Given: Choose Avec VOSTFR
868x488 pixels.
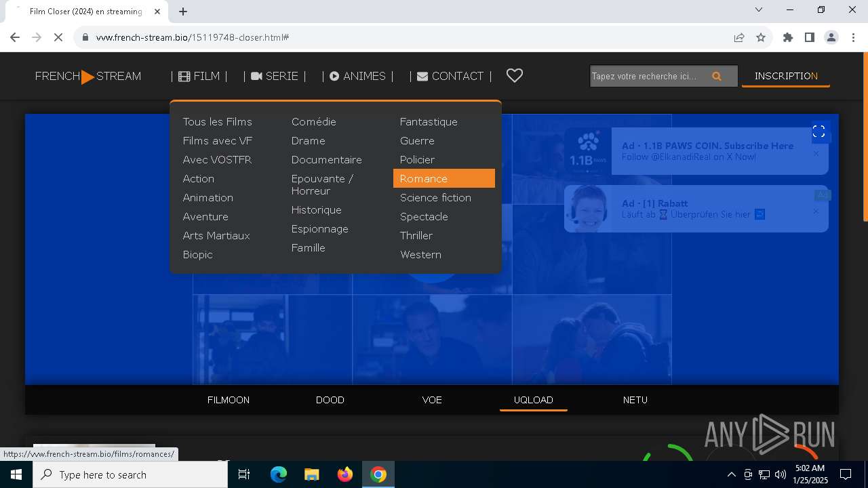Looking at the screenshot, I should pyautogui.click(x=217, y=160).
